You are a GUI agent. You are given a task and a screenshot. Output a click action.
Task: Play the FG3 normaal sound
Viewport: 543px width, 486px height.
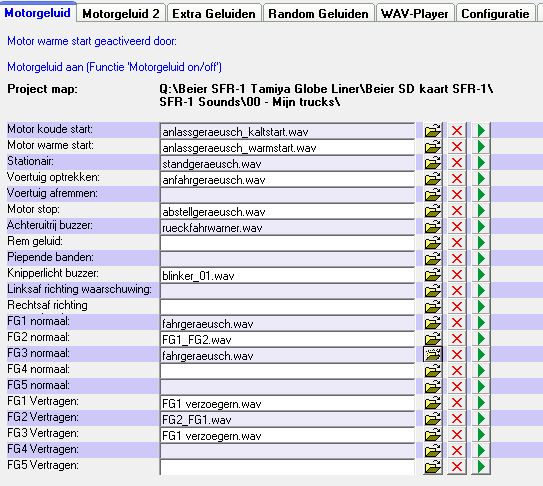(x=481, y=354)
